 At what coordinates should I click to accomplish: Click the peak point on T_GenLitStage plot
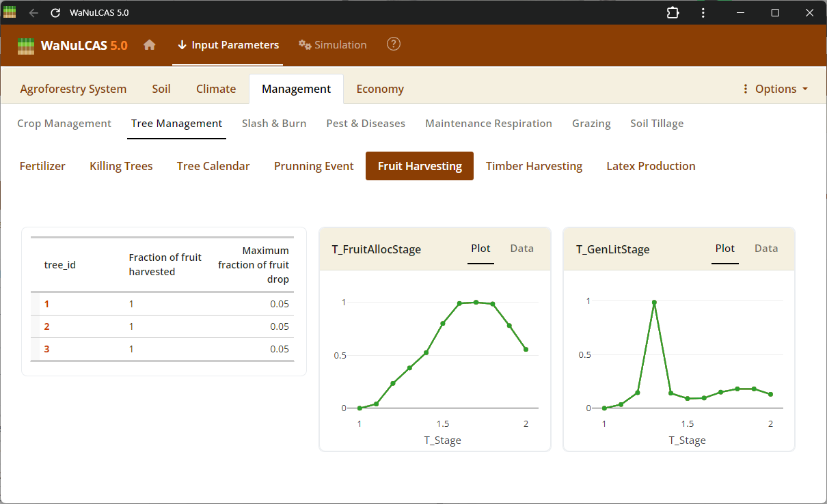coord(654,302)
